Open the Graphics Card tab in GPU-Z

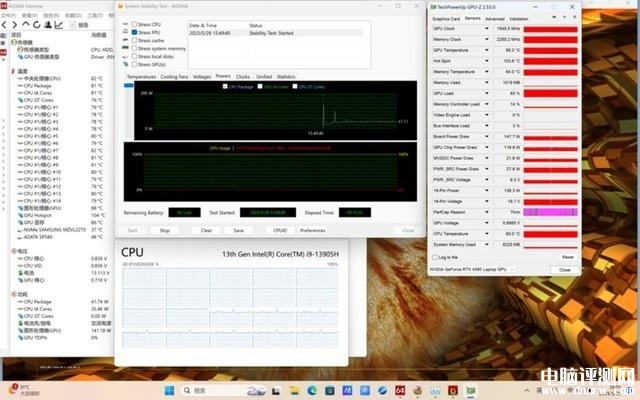click(x=446, y=19)
